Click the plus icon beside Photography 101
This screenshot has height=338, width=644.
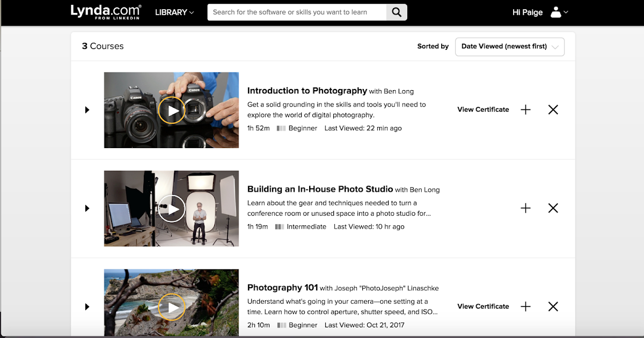coord(525,306)
